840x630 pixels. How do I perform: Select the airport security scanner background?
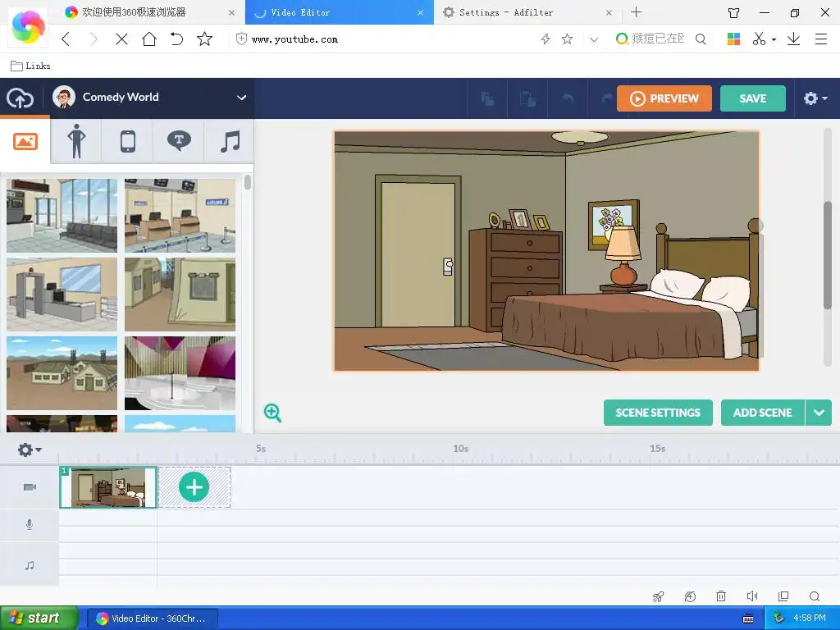(x=62, y=294)
